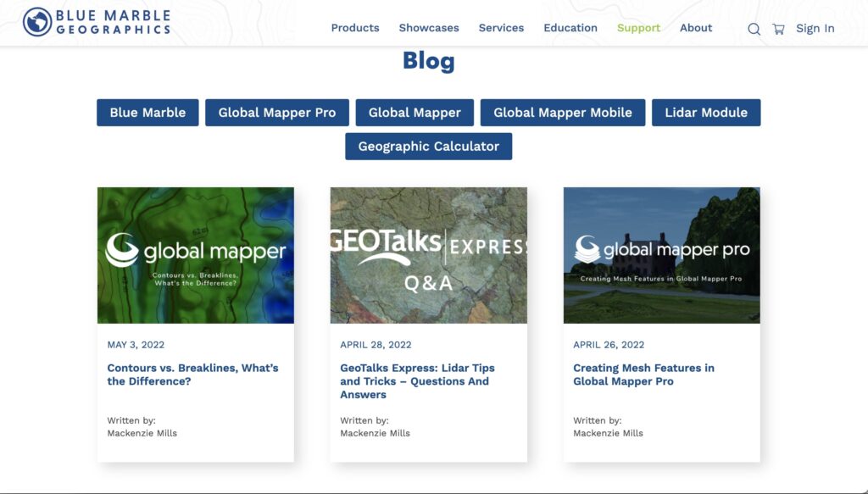Image resolution: width=868 pixels, height=494 pixels.
Task: Filter blog by Global Mapper Pro
Action: point(277,113)
